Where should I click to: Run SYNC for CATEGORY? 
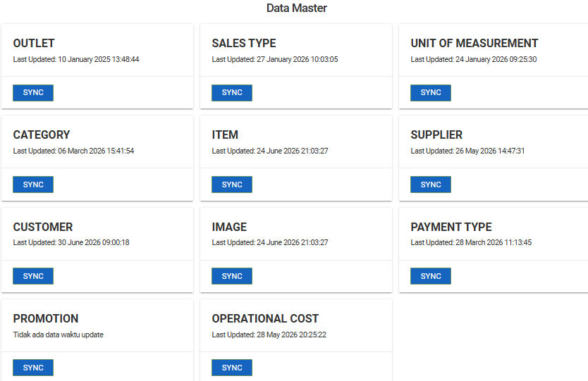point(33,185)
